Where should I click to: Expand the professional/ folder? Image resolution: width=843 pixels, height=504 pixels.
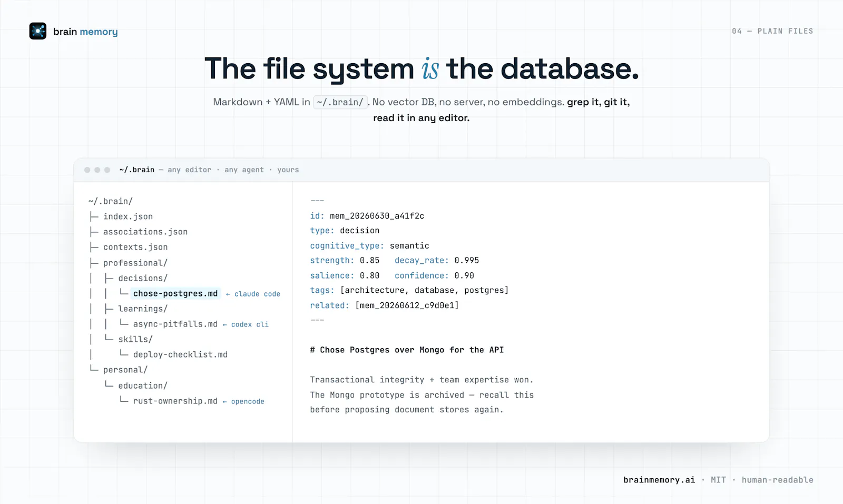click(135, 263)
